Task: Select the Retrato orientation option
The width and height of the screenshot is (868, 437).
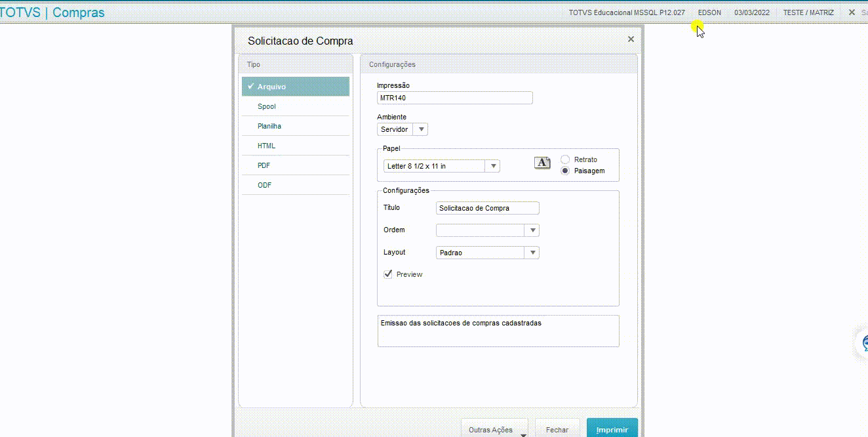Action: [565, 159]
